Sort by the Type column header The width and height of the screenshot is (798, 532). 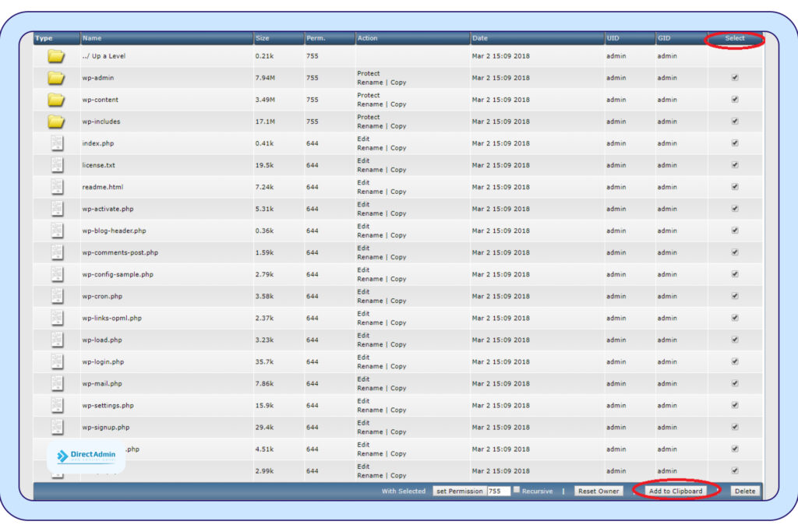(x=44, y=38)
